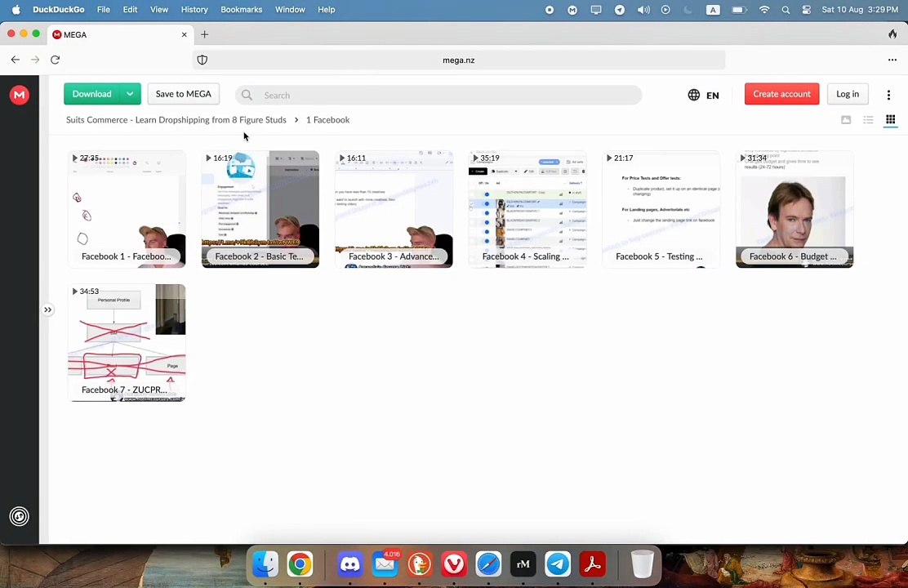
Task: Open the rM app in Dock
Action: [523, 563]
